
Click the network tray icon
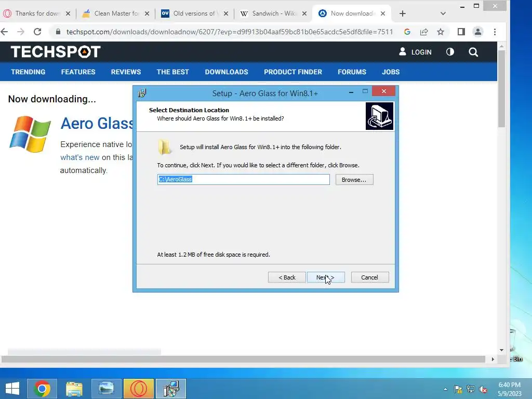point(471,389)
